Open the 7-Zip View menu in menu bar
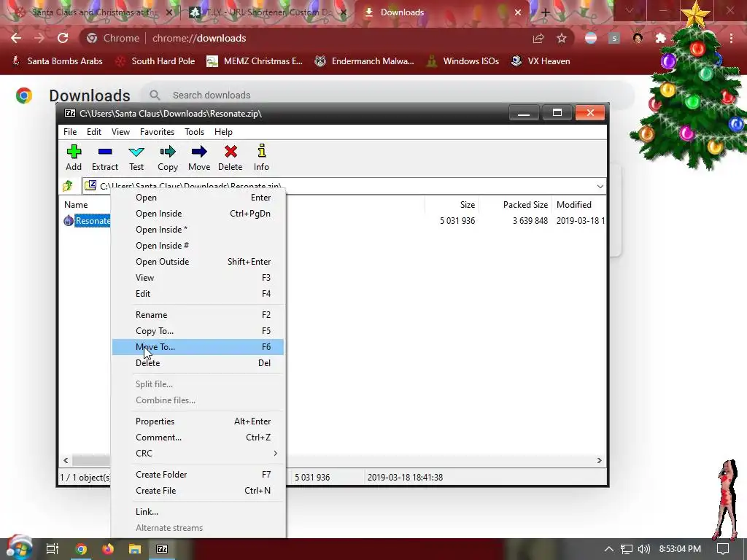Viewport: 747px width, 560px height. coord(120,132)
